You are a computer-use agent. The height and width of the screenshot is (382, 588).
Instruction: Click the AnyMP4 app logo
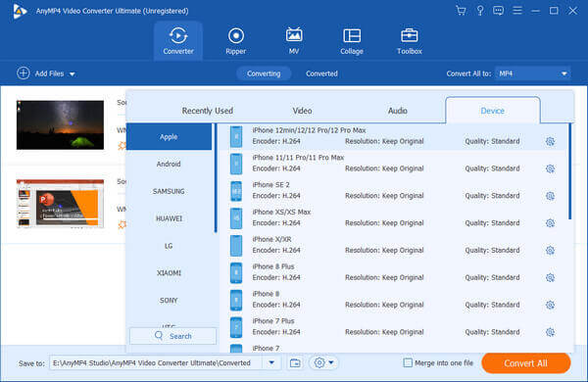point(20,11)
